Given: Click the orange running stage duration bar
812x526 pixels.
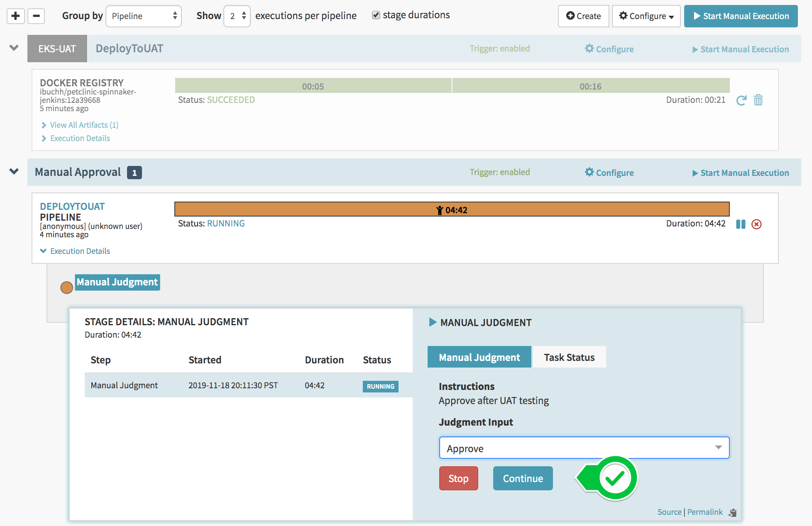Looking at the screenshot, I should point(452,209).
